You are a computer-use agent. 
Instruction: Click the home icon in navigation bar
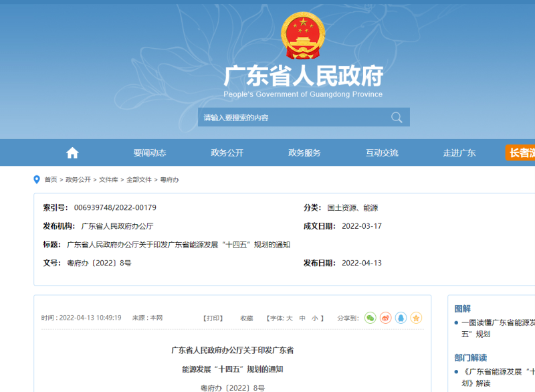72,153
